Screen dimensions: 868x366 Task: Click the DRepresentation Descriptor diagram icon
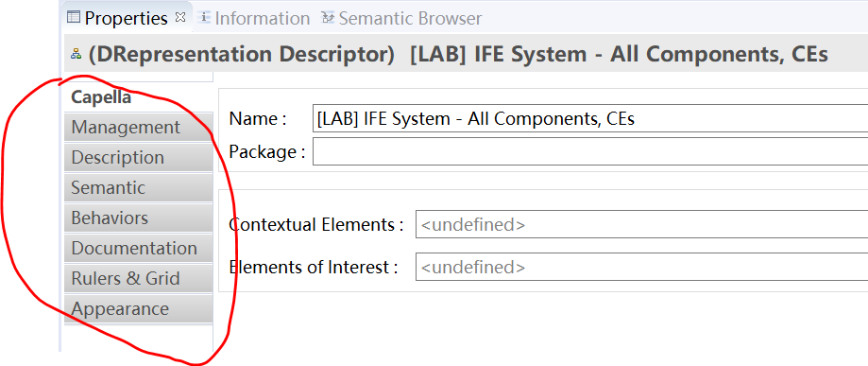(x=77, y=54)
